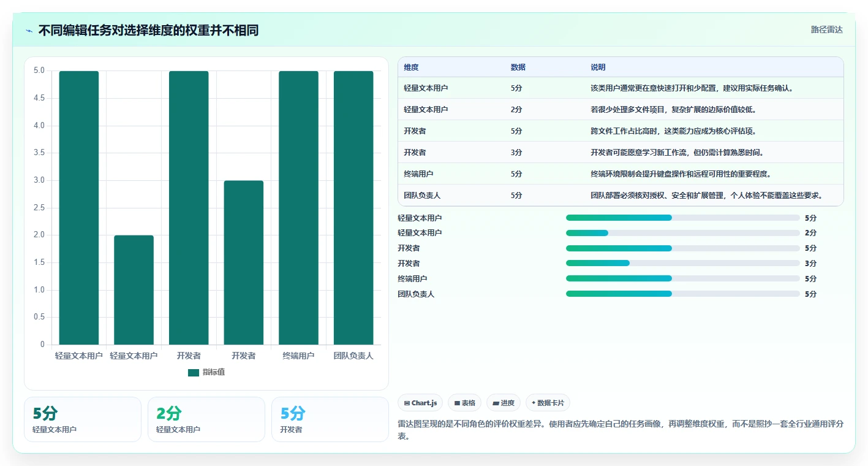Click the progress bar showing 2分
This screenshot has height=466, width=868.
click(x=683, y=233)
